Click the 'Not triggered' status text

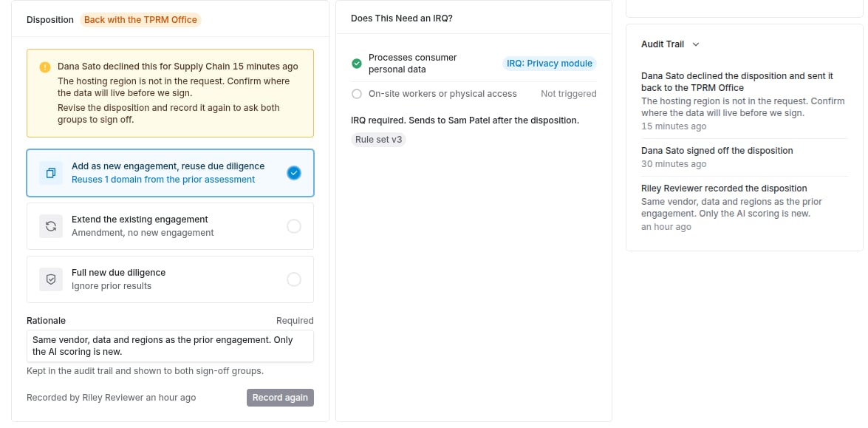(x=569, y=94)
